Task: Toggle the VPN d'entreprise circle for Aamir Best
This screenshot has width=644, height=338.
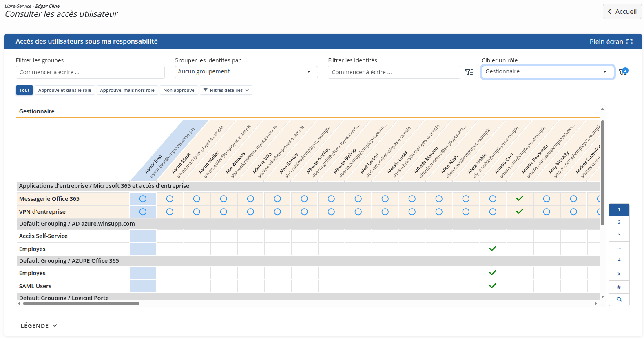Action: pos(143,212)
